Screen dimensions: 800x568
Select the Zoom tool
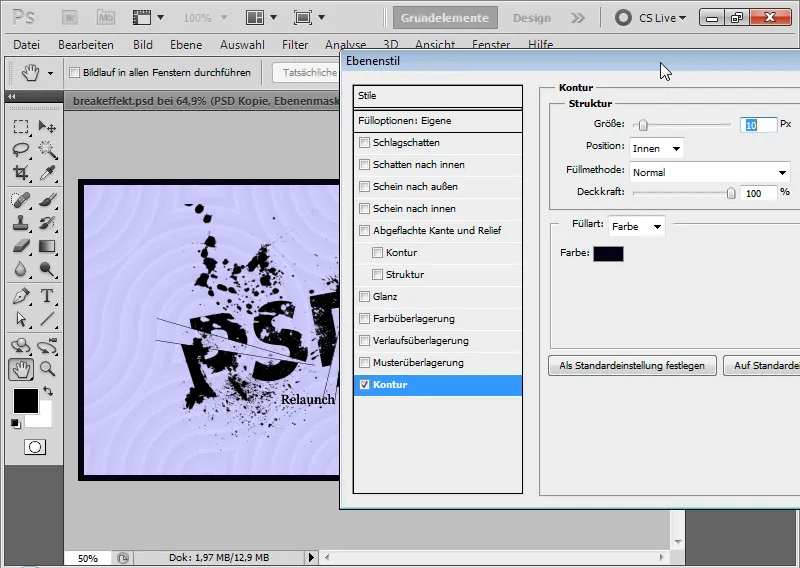tap(47, 369)
